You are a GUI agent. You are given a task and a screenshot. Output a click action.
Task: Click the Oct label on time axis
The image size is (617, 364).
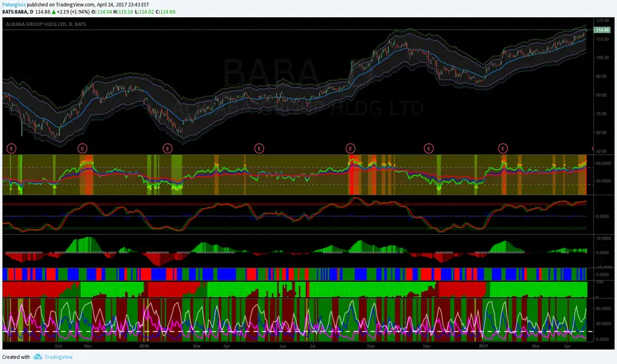(x=58, y=346)
